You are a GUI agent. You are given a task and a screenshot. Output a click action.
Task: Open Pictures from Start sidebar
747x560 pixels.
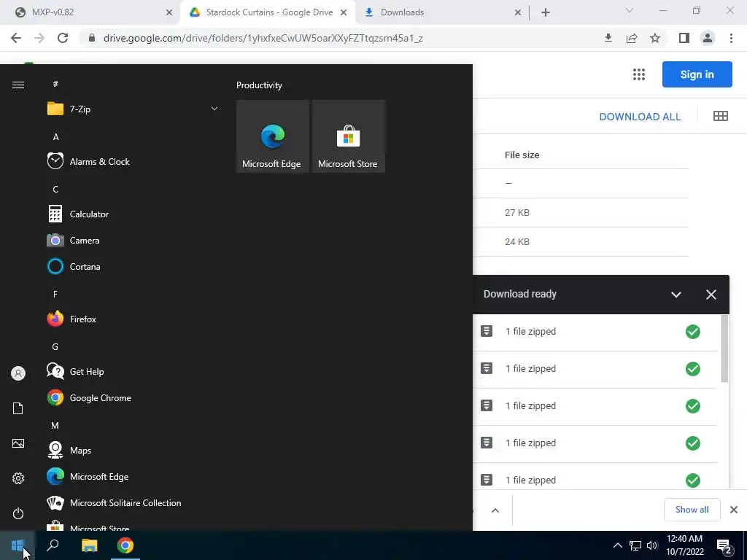[18, 443]
